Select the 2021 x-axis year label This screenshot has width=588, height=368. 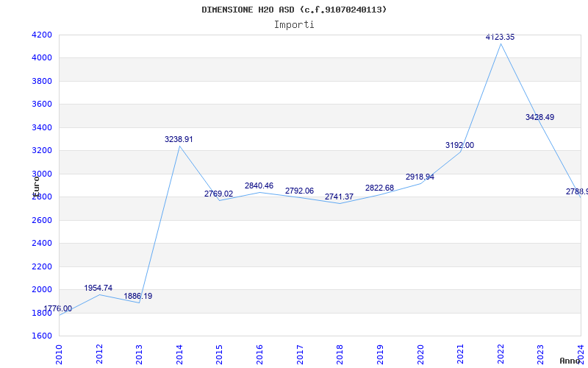[x=460, y=354]
